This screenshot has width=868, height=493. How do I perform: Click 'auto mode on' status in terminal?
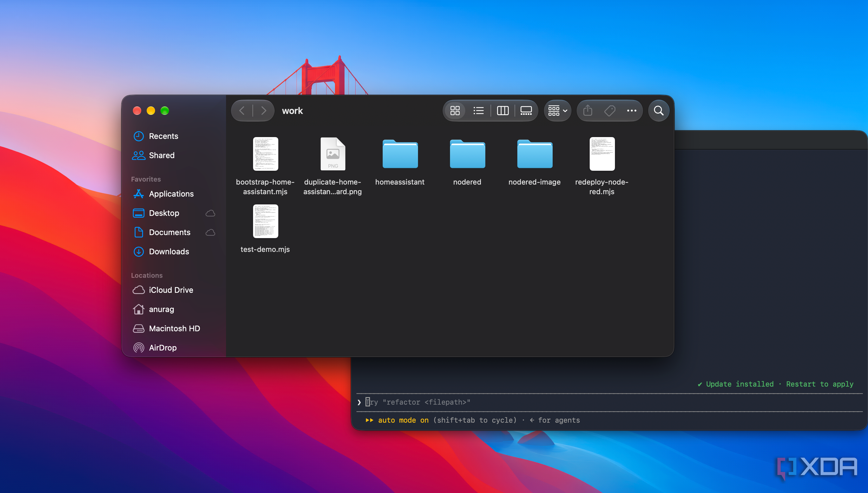click(x=403, y=420)
